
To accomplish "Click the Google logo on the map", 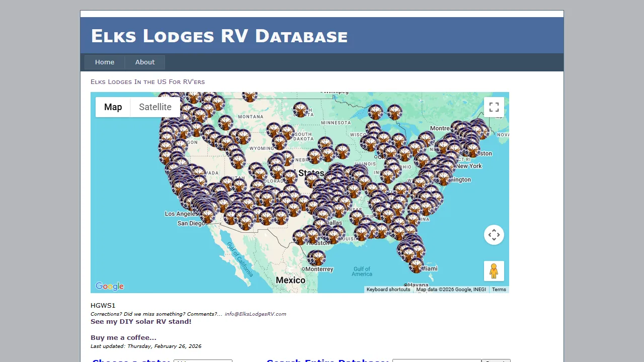I will (109, 286).
